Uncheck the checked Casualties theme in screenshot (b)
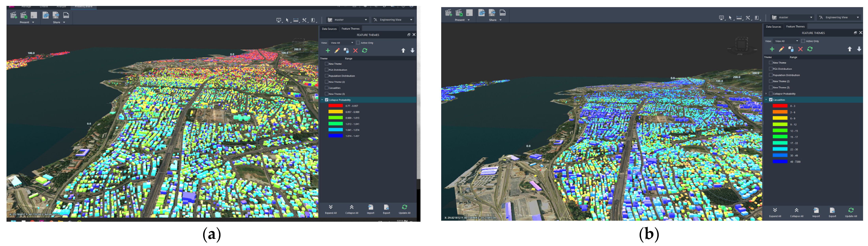Image resolution: width=868 pixels, height=246 pixels. click(771, 100)
